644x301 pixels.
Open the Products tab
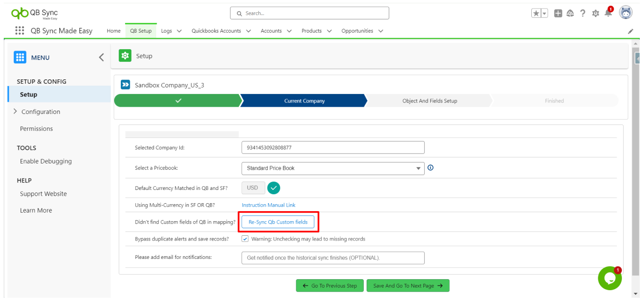(312, 31)
